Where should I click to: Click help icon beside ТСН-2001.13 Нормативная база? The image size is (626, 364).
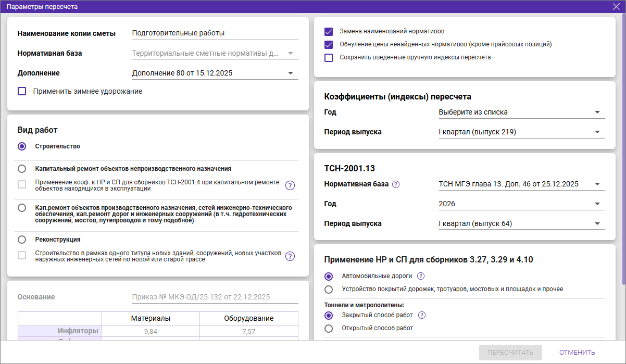(x=396, y=184)
